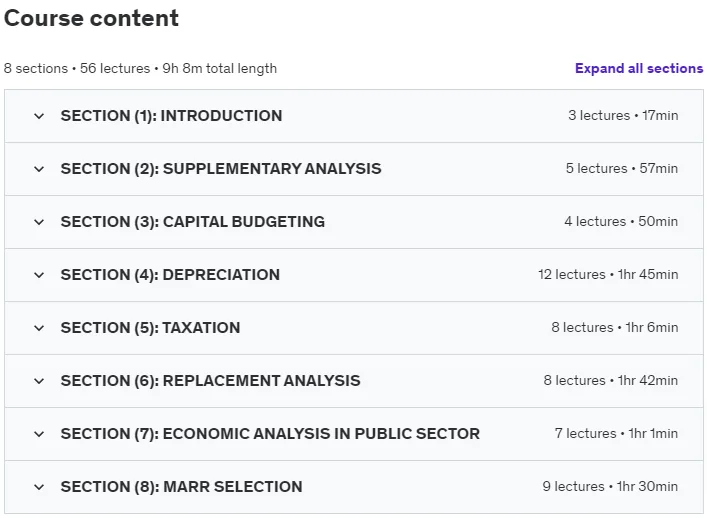This screenshot has height=518, width=707.
Task: Click the chevron beside Capital Budgeting
Action: pyautogui.click(x=39, y=222)
